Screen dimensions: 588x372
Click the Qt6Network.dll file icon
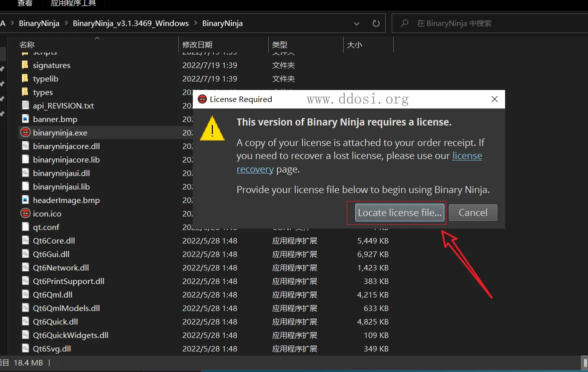25,267
